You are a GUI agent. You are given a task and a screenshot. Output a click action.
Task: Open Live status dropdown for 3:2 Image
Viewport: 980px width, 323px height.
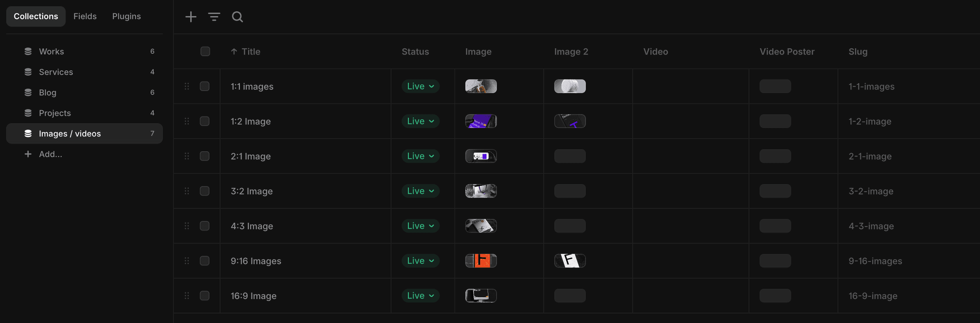pos(420,191)
